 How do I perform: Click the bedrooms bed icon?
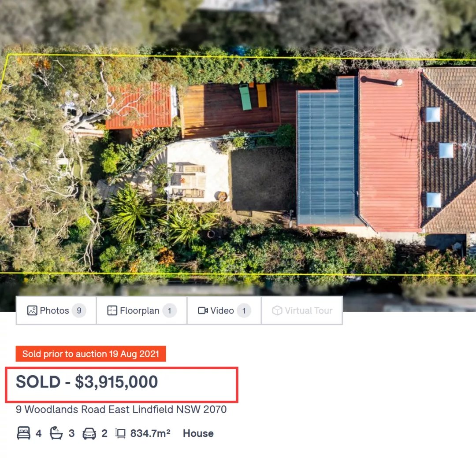24,433
